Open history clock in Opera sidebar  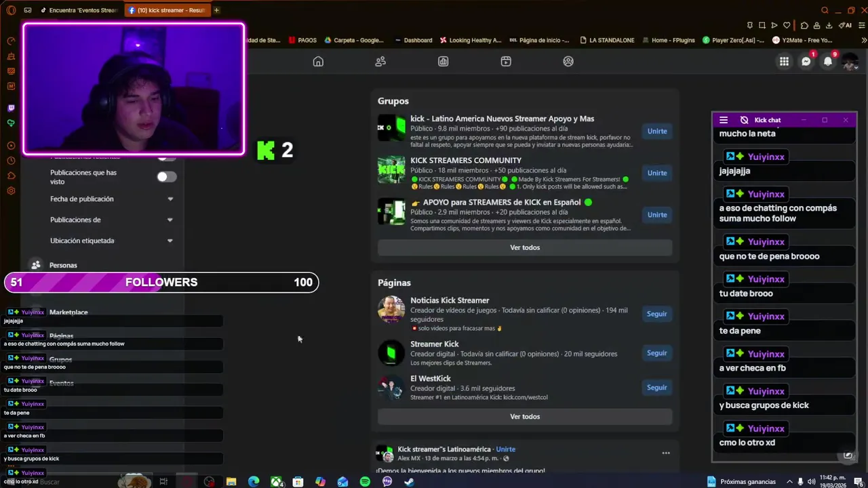pyautogui.click(x=11, y=161)
